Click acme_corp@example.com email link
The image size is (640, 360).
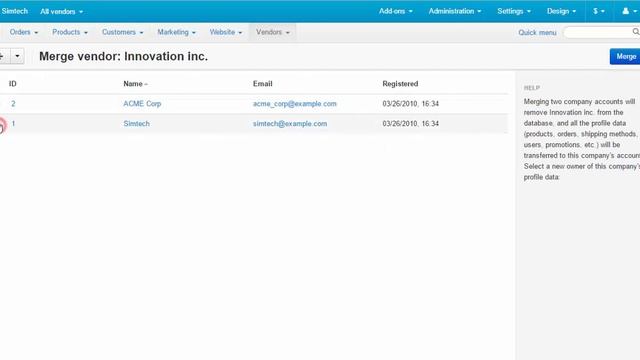(x=295, y=104)
